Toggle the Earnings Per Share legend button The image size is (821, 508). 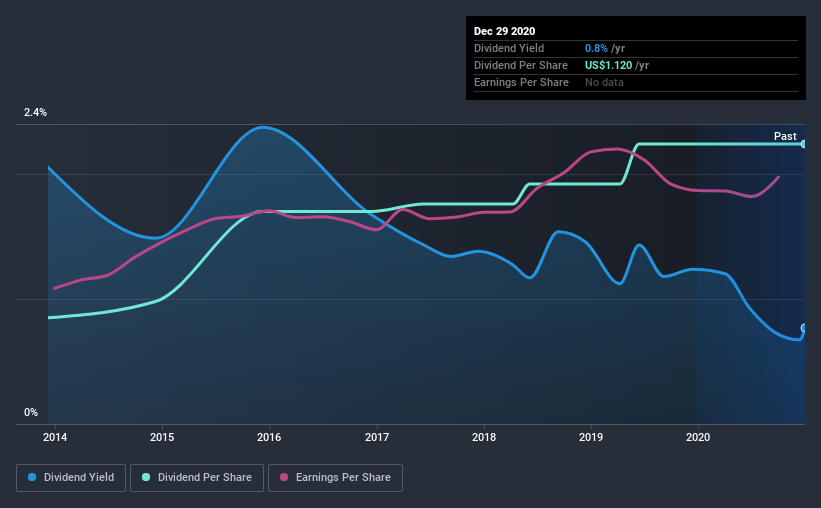point(335,478)
